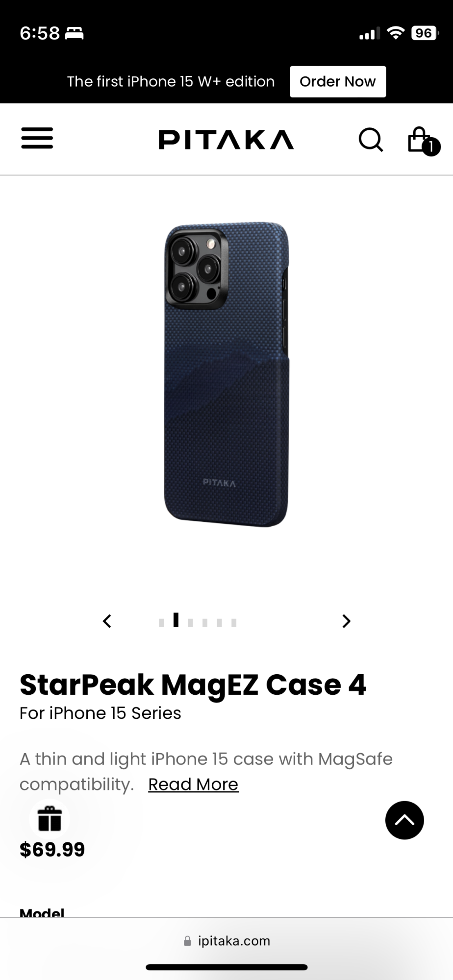The width and height of the screenshot is (453, 980).
Task: Tap the StarPeak case product image
Action: (226, 374)
